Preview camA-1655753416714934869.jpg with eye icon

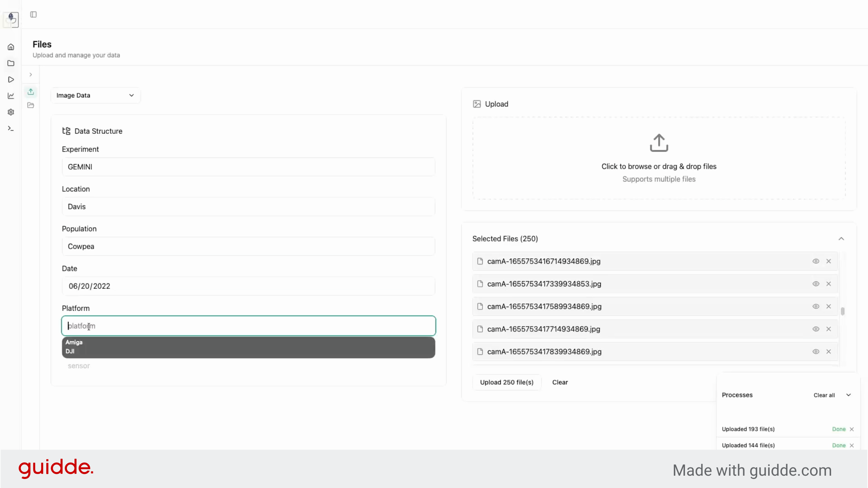816,261
